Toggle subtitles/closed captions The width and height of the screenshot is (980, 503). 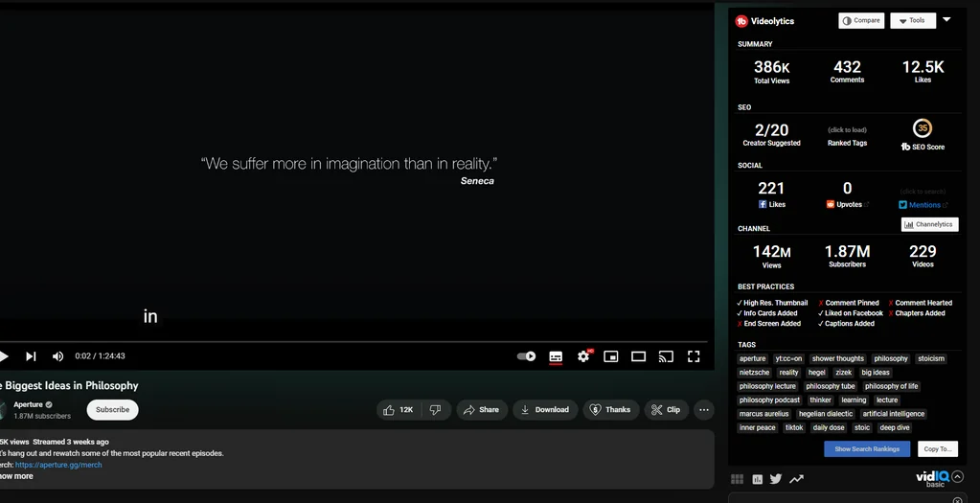tap(556, 356)
